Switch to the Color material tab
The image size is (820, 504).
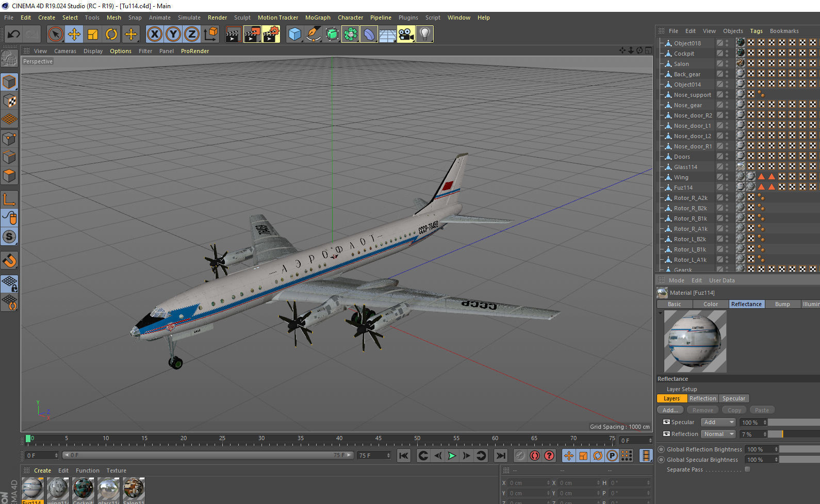point(710,304)
